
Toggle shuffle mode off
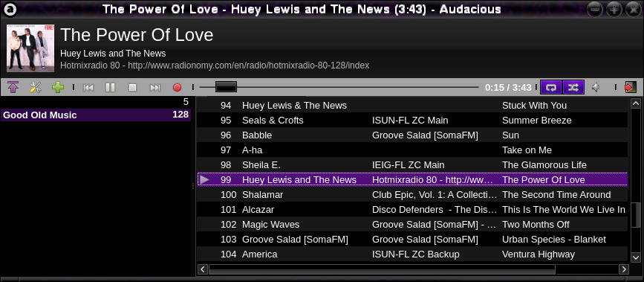[573, 87]
